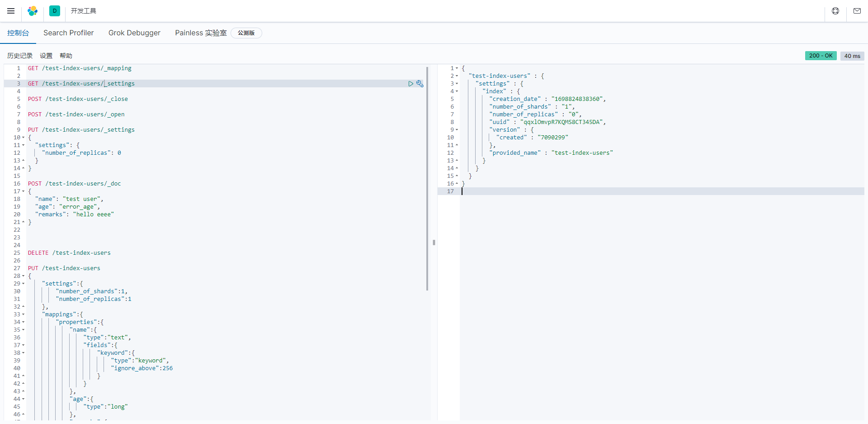Select the POST /test-index-users/_open request
The width and height of the screenshot is (868, 424).
tap(76, 114)
